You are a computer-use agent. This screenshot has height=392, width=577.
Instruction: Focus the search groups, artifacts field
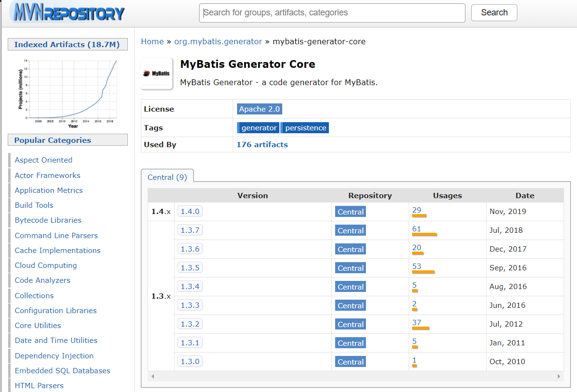[332, 13]
